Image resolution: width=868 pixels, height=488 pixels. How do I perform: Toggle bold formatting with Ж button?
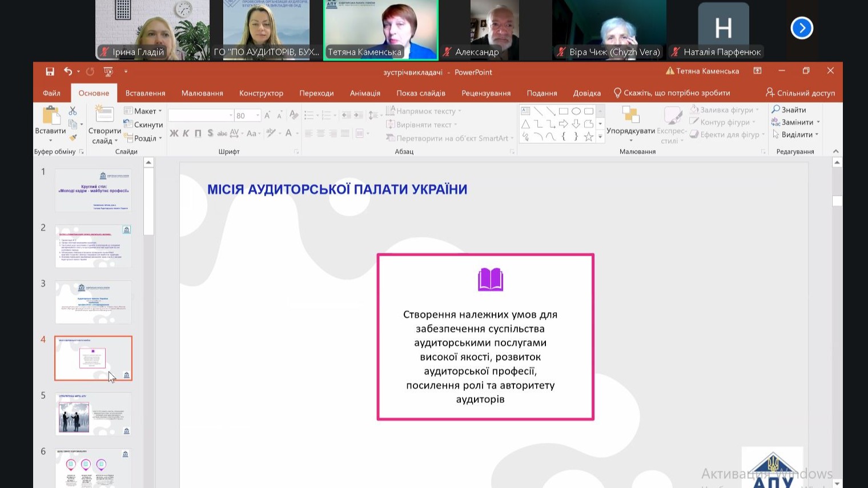[x=174, y=133]
